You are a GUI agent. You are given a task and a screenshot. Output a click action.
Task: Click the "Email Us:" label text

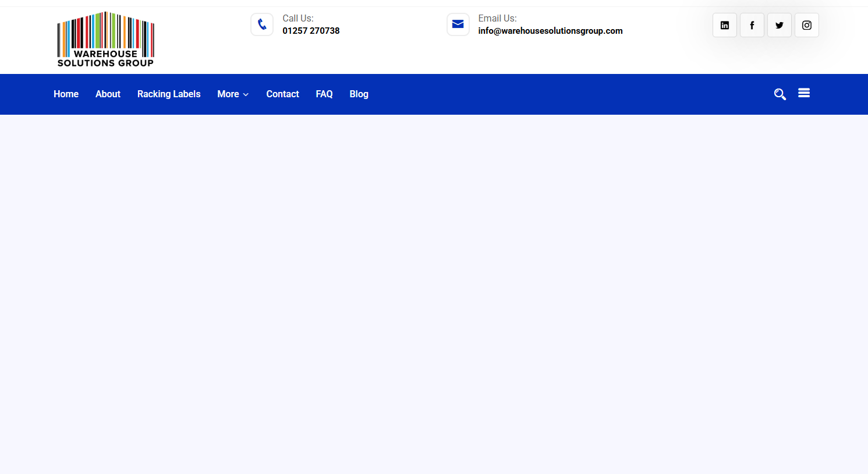pos(497,19)
